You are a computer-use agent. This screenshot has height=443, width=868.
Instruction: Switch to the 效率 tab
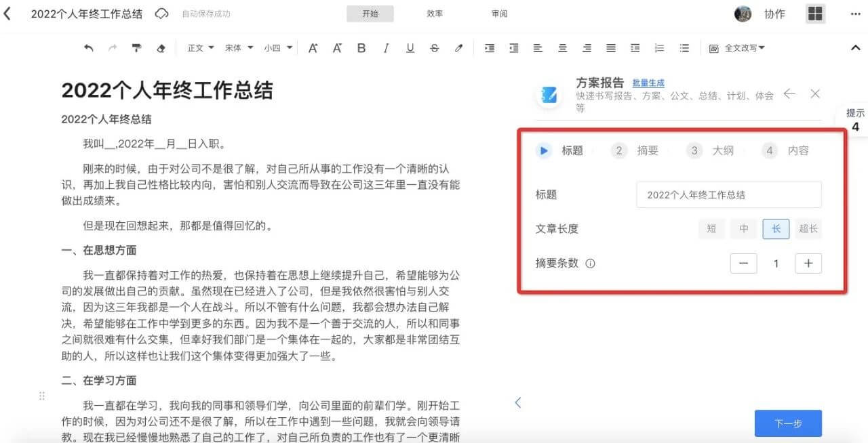click(435, 14)
